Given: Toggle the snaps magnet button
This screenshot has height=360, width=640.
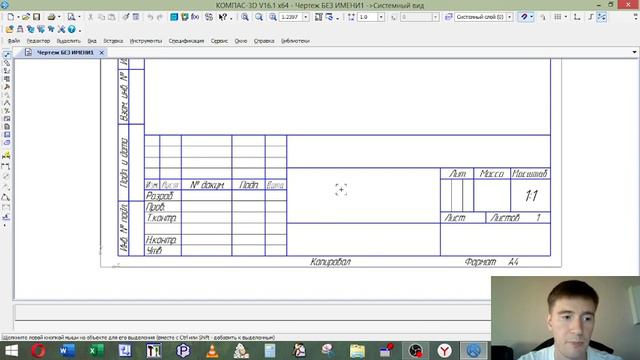Looking at the screenshot, I should click(x=524, y=17).
